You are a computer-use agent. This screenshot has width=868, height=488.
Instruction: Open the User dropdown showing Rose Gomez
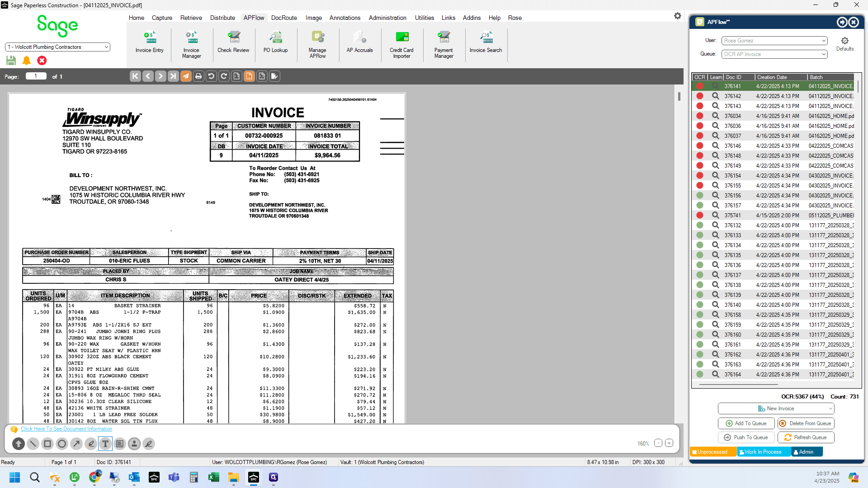click(774, 41)
